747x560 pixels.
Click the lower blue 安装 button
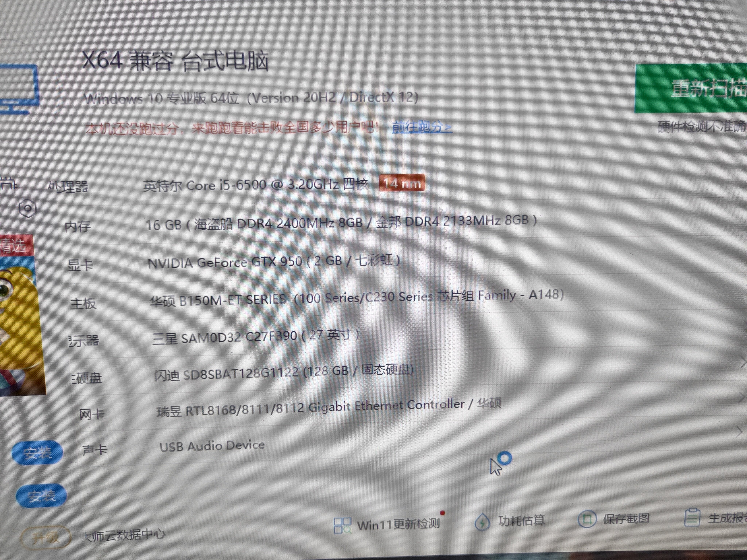tap(41, 496)
